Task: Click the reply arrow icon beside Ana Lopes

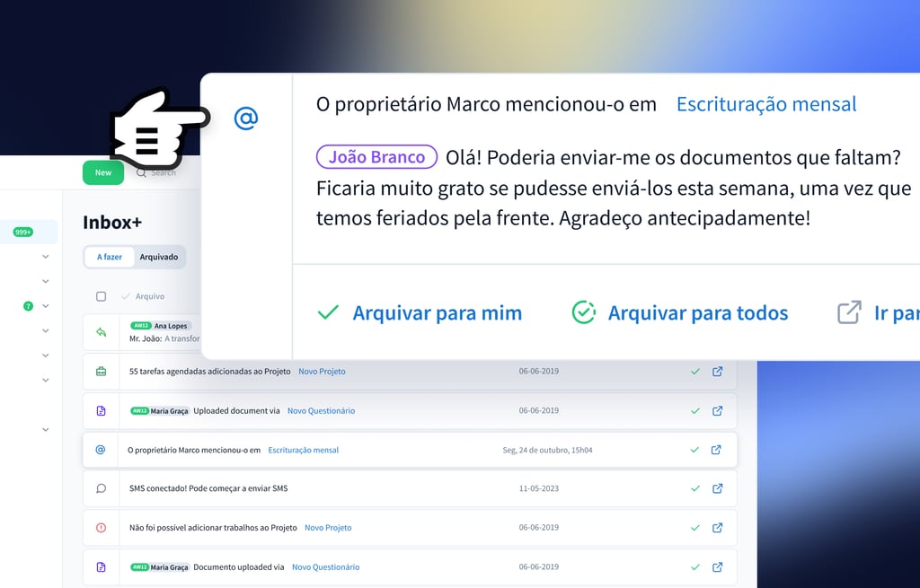Action: pos(101,332)
